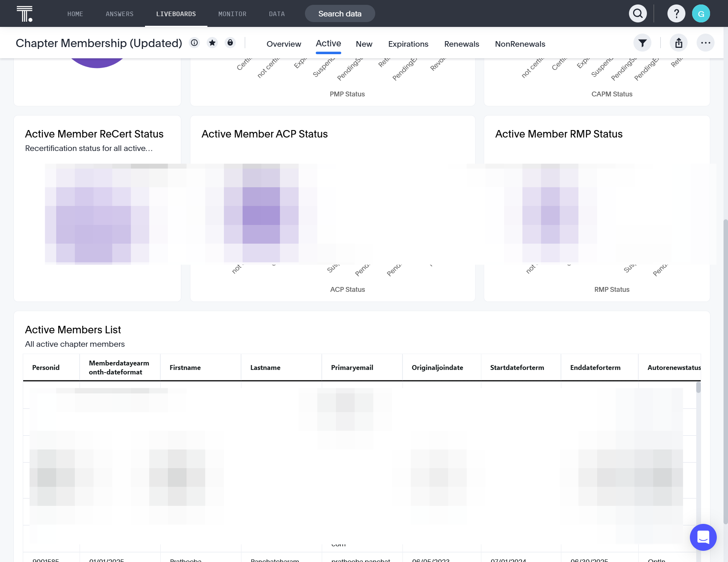Sort by Lastname column header

coord(281,367)
